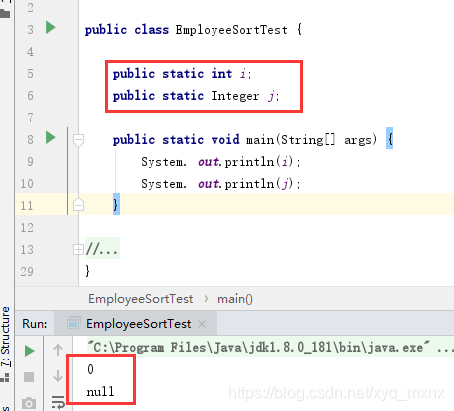Toggle soft-wrap in the console output
Viewport: 454px width, 411px height.
(58, 402)
